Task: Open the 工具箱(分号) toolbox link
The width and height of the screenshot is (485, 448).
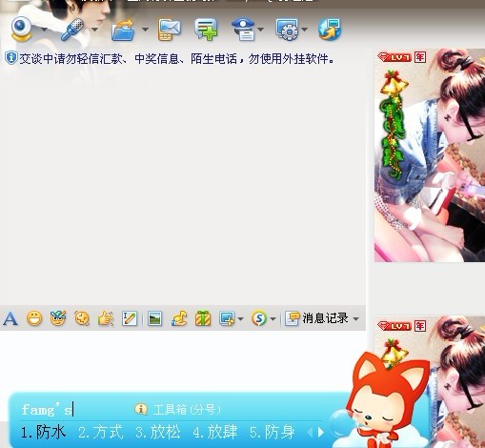Action: pyautogui.click(x=187, y=410)
